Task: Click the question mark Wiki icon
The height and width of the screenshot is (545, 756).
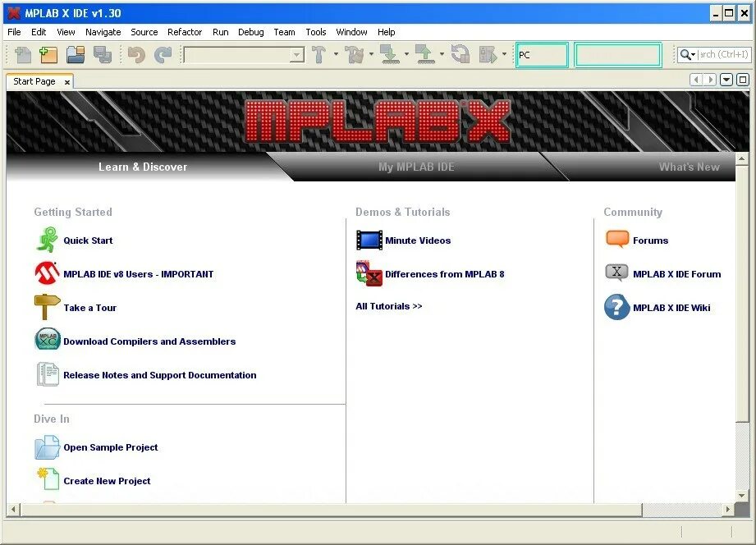Action: 617,307
